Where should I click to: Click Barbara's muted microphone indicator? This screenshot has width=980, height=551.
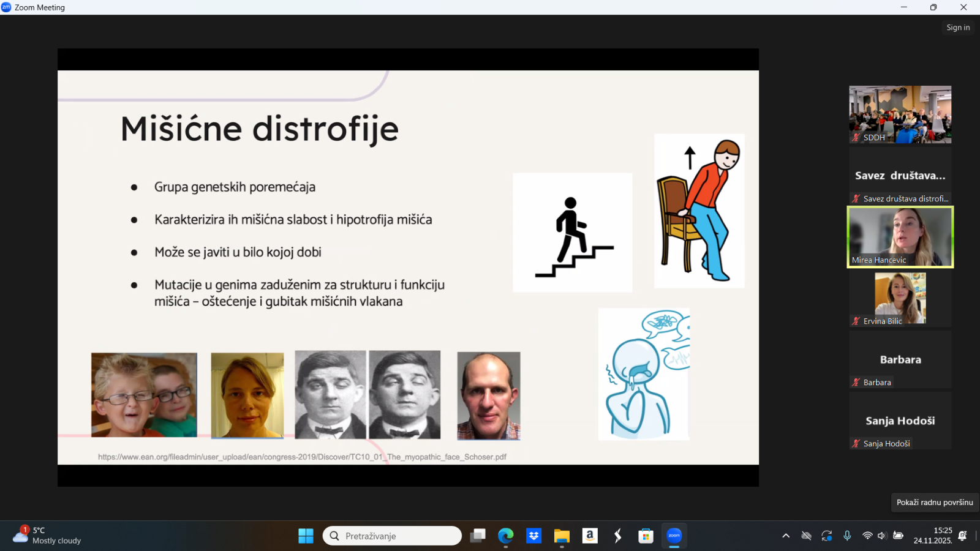pos(856,383)
